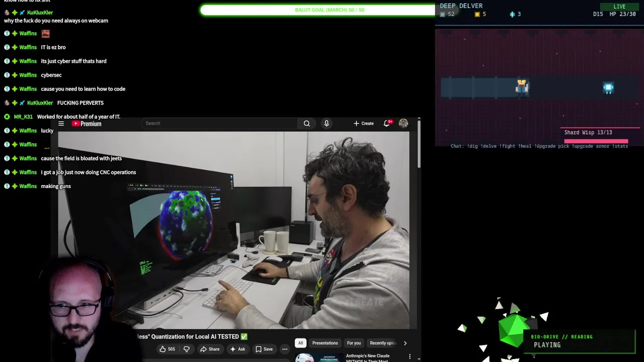Open the YouTube hamburger guide menu
Image resolution: width=644 pixels, height=362 pixels.
[61, 124]
